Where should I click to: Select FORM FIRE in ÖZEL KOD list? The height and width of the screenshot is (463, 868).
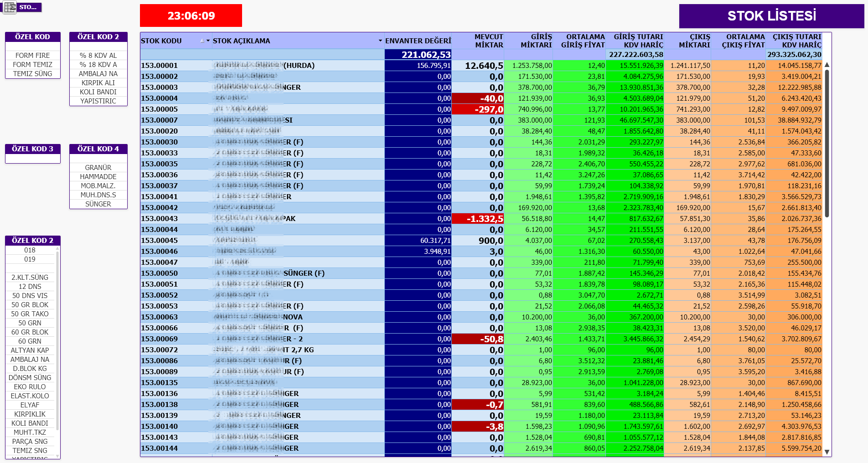coord(32,56)
